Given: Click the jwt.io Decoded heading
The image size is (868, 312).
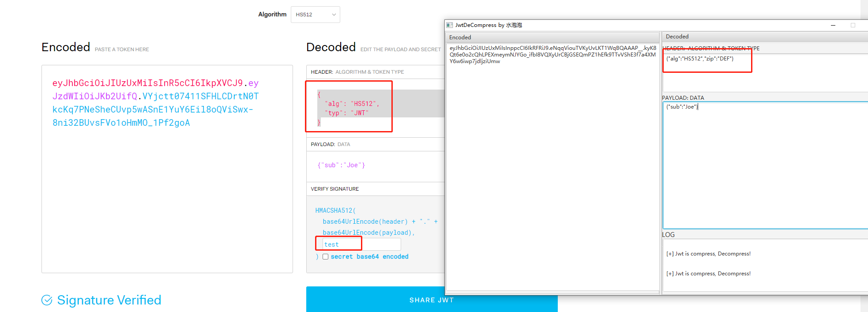Looking at the screenshot, I should point(331,47).
